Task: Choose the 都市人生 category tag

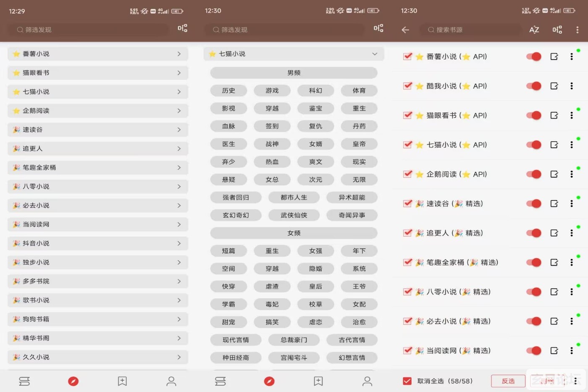Action: [x=294, y=197]
